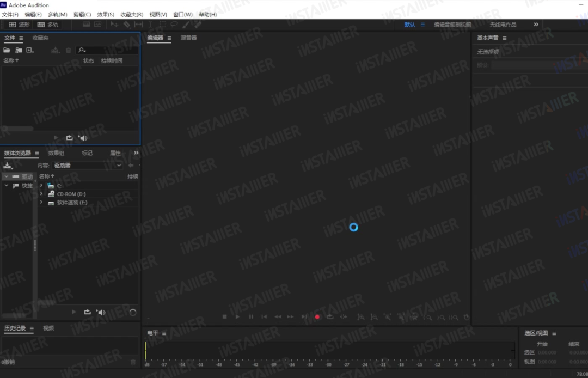Image resolution: width=588 pixels, height=378 pixels.
Task: Switch to the 收藏夹 tab
Action: click(x=40, y=38)
